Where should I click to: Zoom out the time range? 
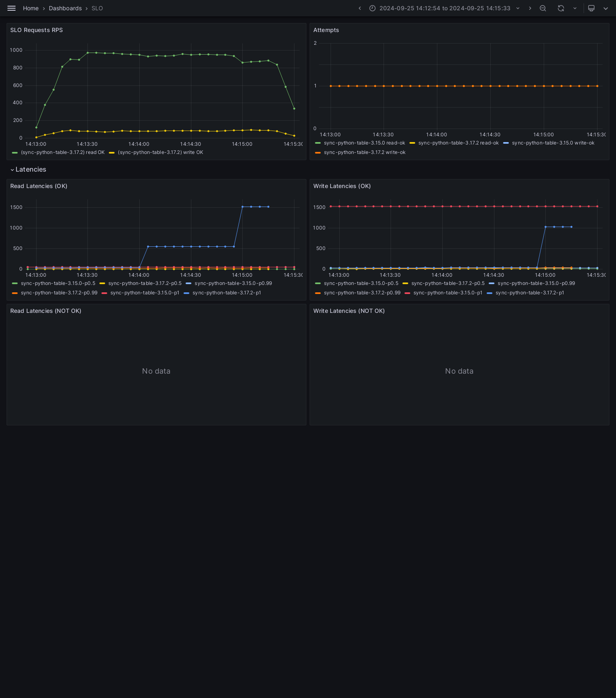(543, 8)
